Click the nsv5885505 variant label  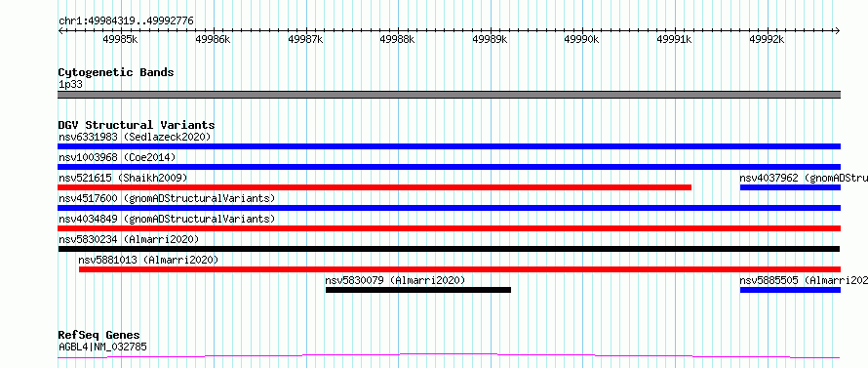804,280
